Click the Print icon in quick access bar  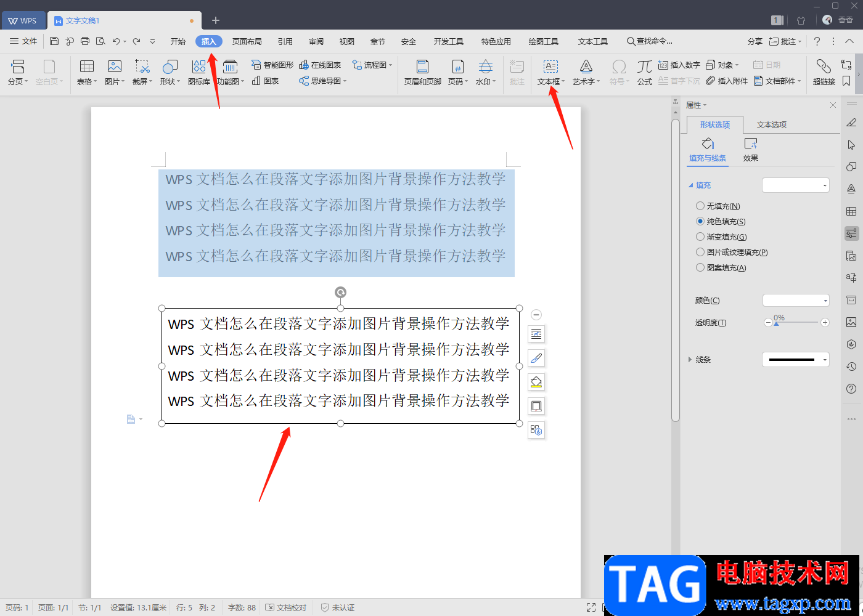pyautogui.click(x=85, y=41)
